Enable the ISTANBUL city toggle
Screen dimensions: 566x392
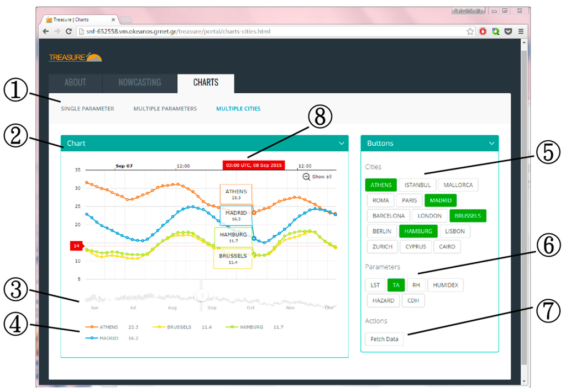point(418,185)
